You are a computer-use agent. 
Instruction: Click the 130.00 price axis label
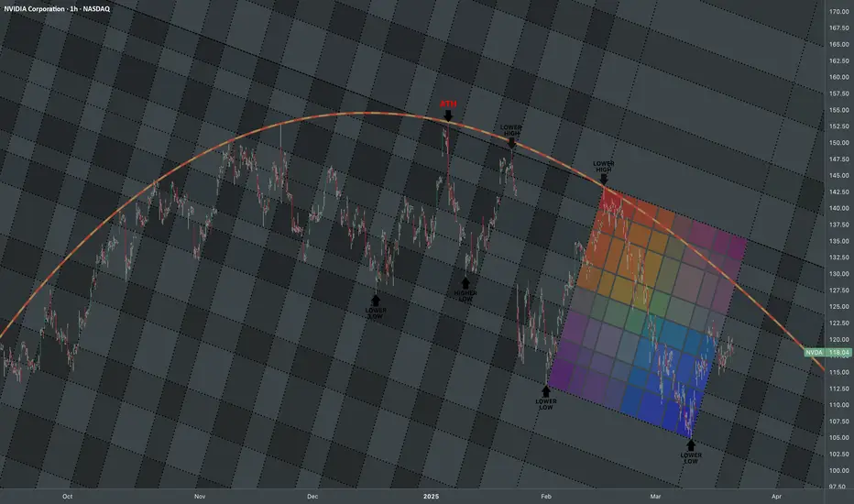point(839,273)
